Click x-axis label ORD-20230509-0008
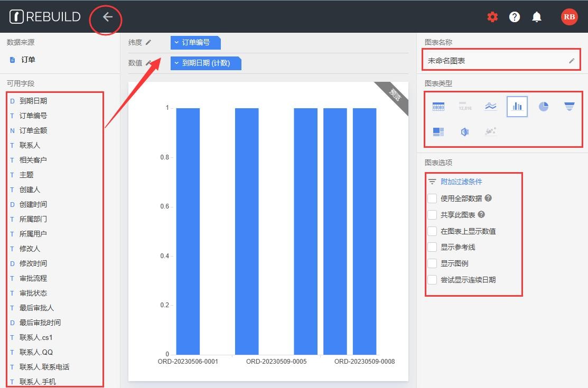The height and width of the screenshot is (388, 588). point(365,362)
